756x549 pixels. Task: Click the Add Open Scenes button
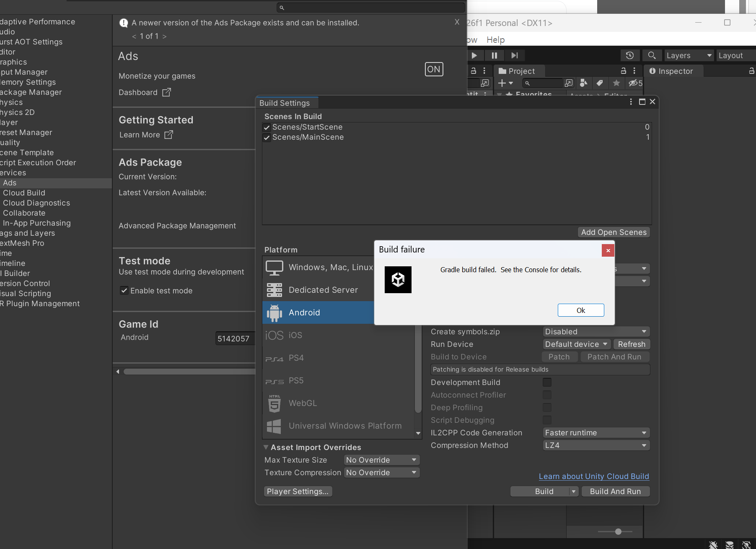(x=614, y=232)
